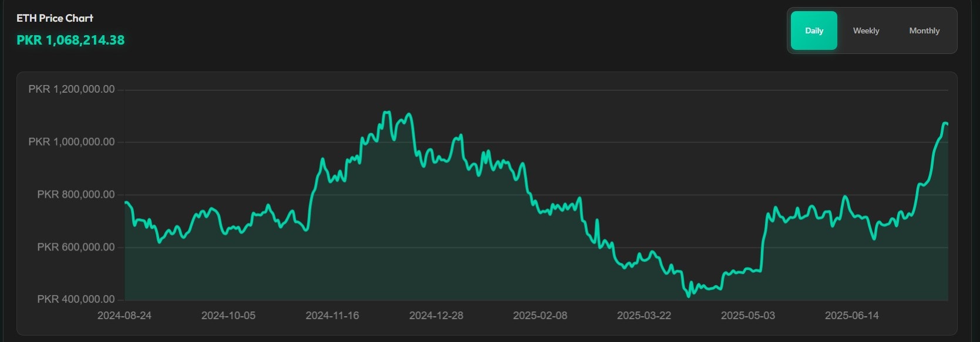Click the PKR 1,200,000.00 y-axis label
980x342 pixels.
pyautogui.click(x=72, y=89)
